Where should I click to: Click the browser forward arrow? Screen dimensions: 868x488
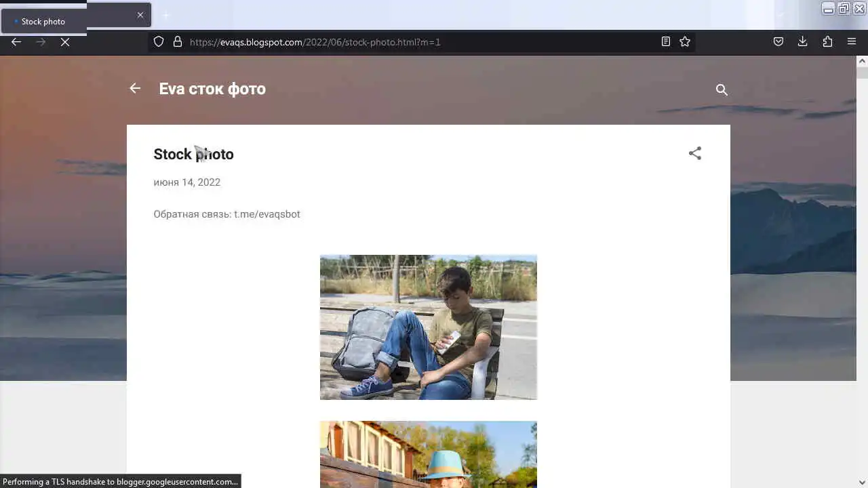pos(41,42)
